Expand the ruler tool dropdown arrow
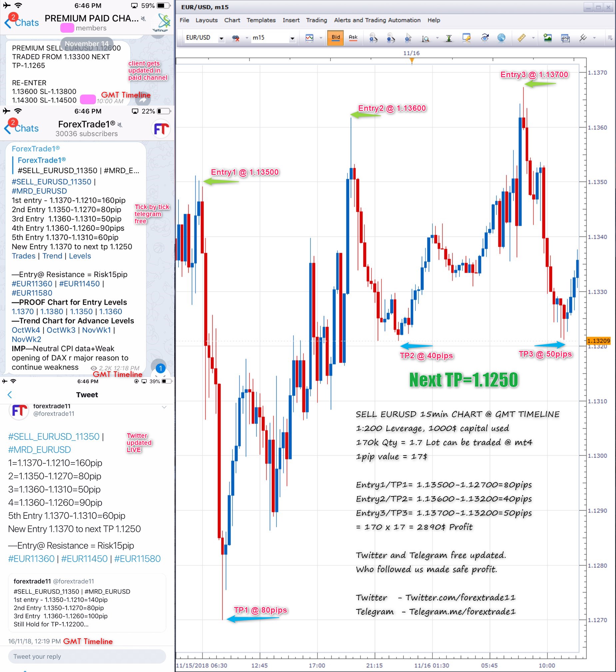 click(x=533, y=38)
